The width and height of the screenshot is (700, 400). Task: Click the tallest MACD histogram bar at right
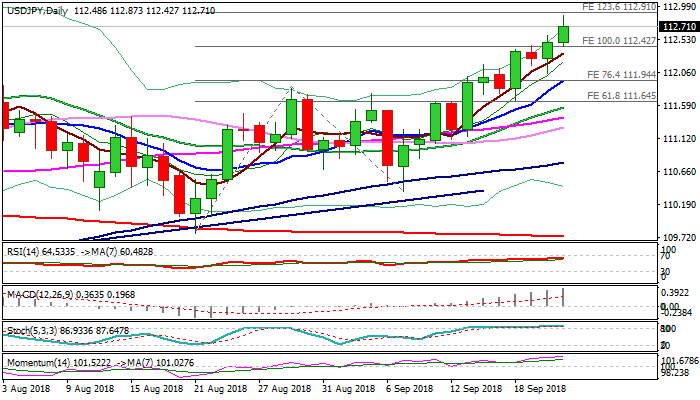(563, 296)
